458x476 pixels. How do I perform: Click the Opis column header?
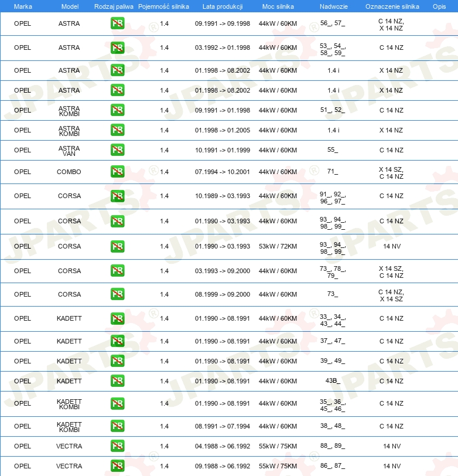tap(439, 6)
